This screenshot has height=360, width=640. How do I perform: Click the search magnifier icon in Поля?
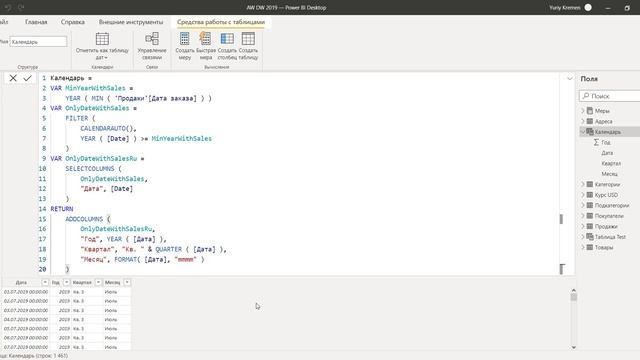[586, 96]
